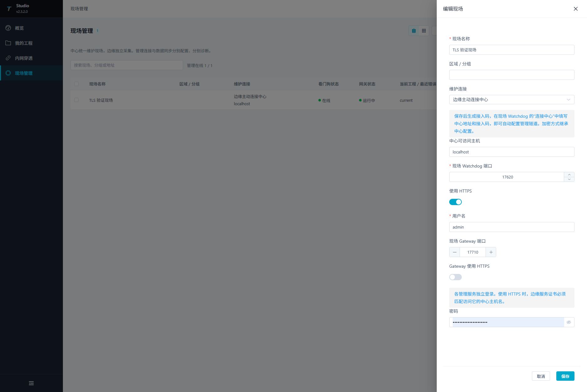Click the empty 区域 / 分组 field
The image size is (587, 392).
coord(512,75)
